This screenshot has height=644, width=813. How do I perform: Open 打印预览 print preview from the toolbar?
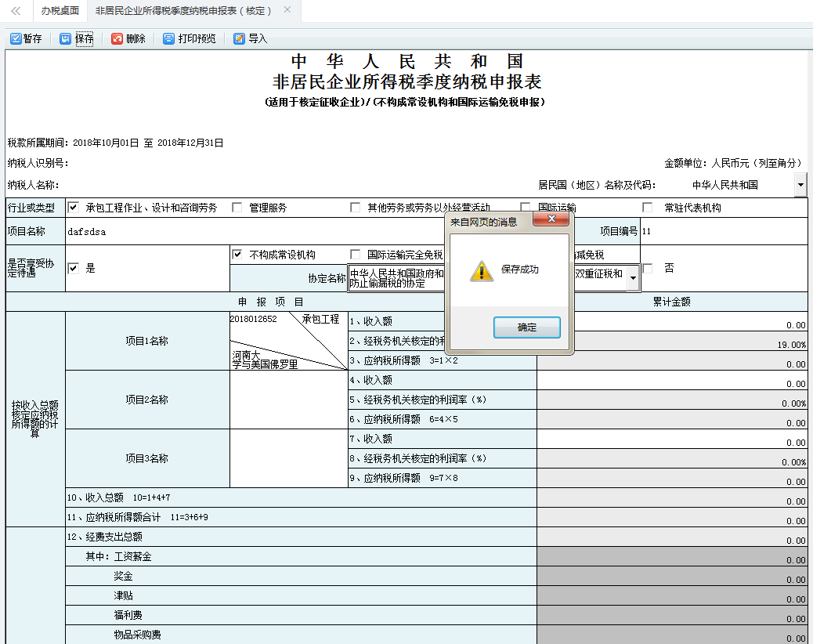(x=189, y=38)
